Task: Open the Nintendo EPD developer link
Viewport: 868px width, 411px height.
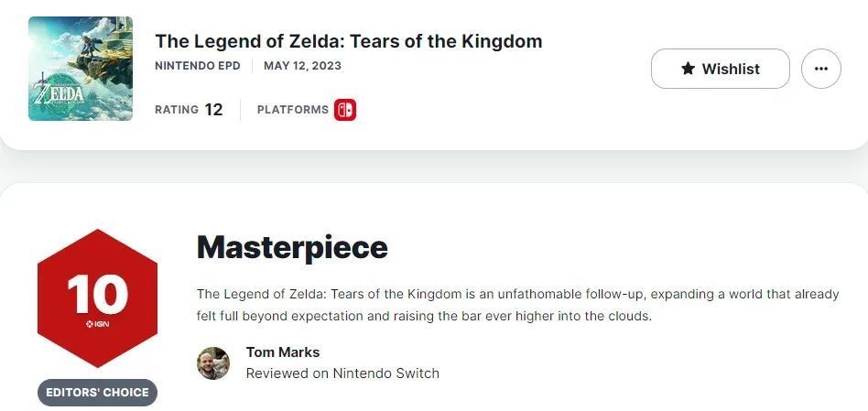Action: point(198,66)
